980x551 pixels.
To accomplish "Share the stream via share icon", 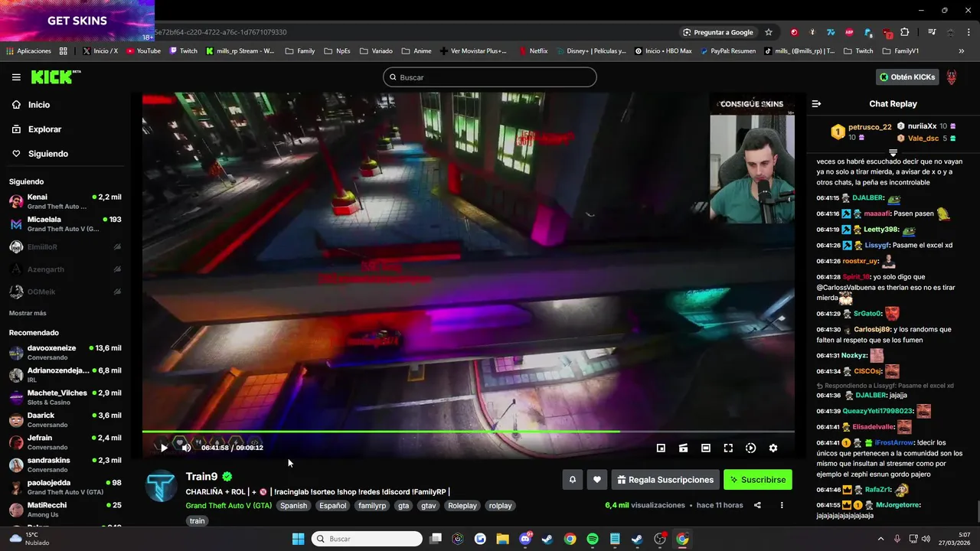I will pyautogui.click(x=757, y=505).
